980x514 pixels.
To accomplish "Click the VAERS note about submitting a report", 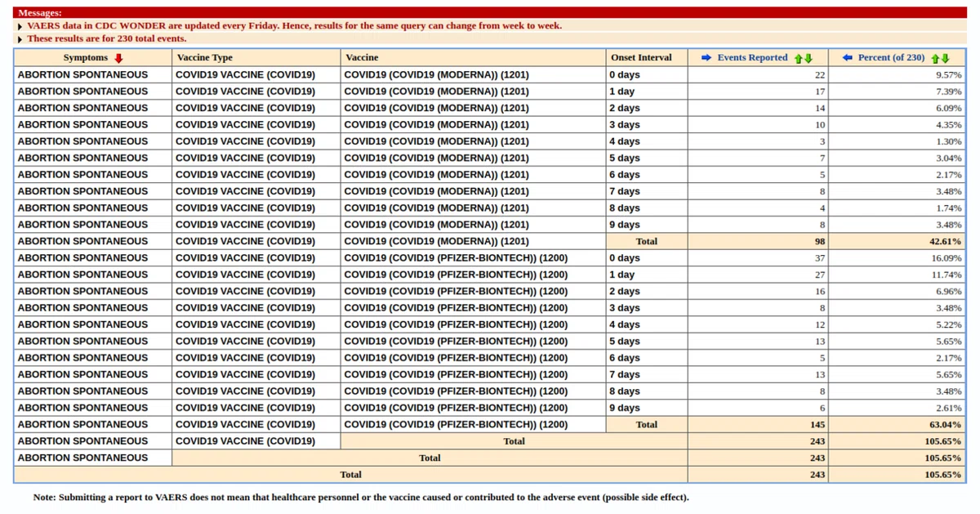I will coord(361,498).
